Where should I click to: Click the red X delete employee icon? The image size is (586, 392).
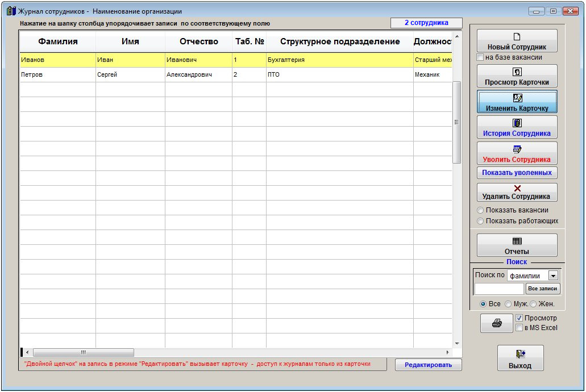pos(517,189)
